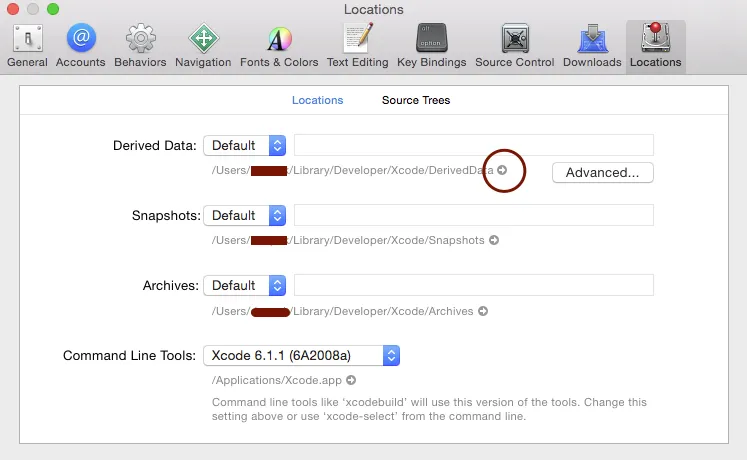Focus the Archives path field

pyautogui.click(x=474, y=285)
